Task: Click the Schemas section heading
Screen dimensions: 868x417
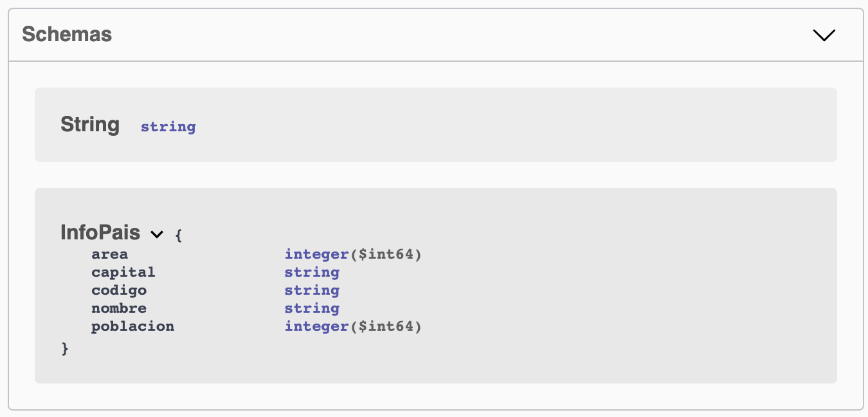Action: click(x=67, y=35)
